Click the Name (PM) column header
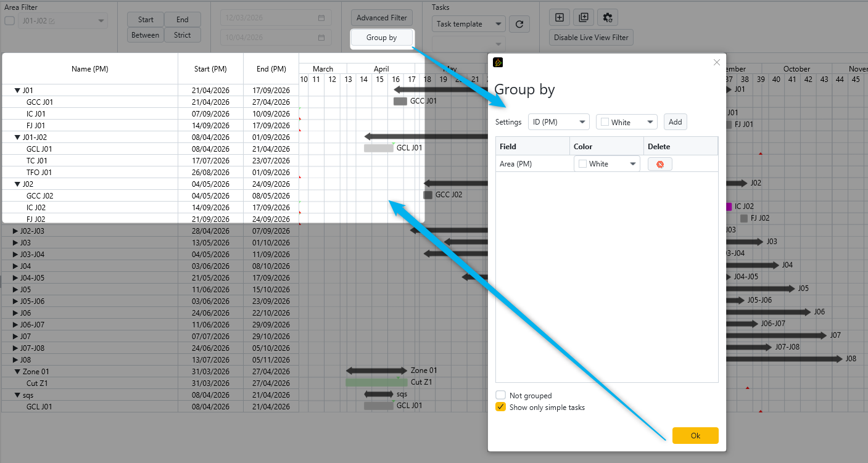The height and width of the screenshot is (463, 868). tap(90, 69)
